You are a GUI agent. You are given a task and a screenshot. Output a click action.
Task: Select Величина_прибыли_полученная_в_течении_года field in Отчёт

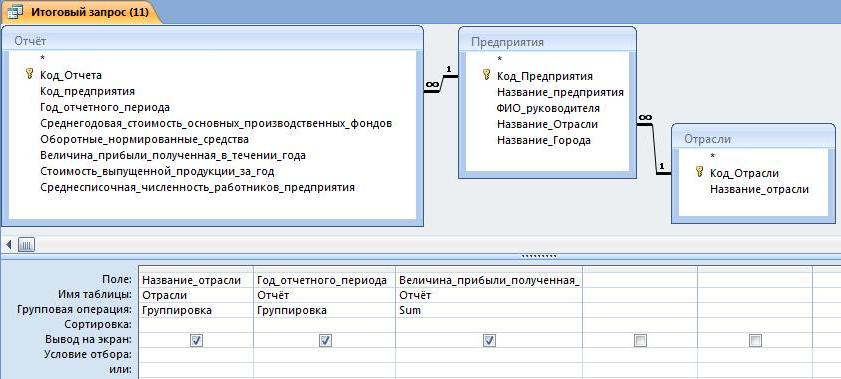(173, 155)
